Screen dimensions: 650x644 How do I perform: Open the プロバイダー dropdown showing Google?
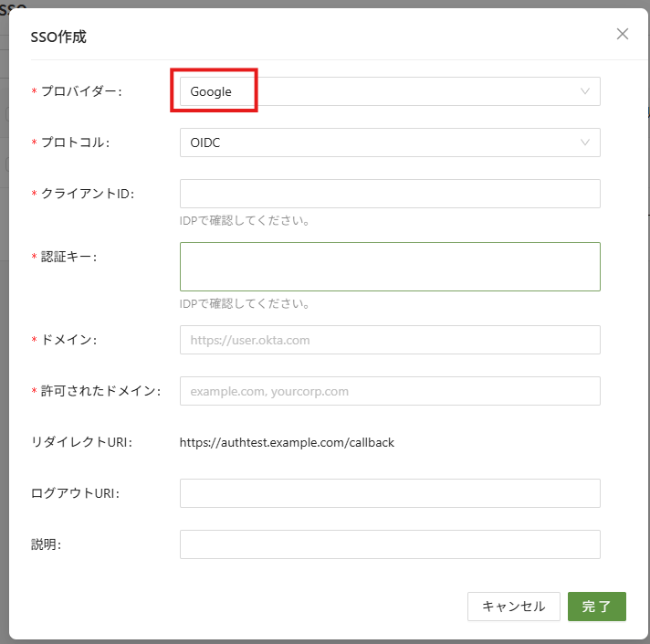tap(383, 91)
